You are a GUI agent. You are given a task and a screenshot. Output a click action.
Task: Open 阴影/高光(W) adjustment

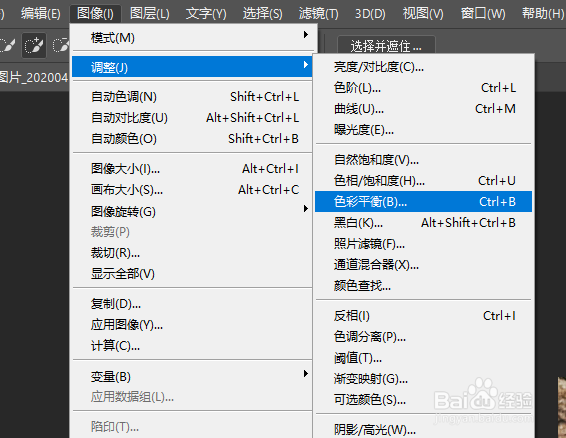point(423,429)
